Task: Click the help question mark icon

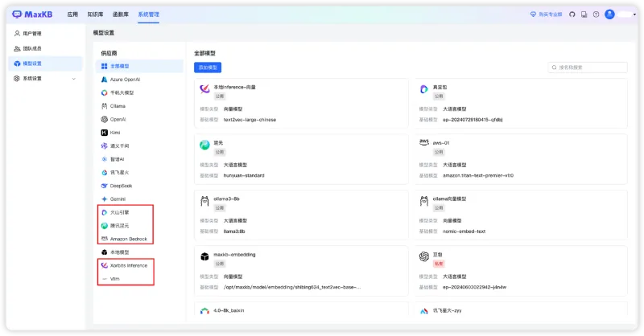Action: (x=596, y=14)
